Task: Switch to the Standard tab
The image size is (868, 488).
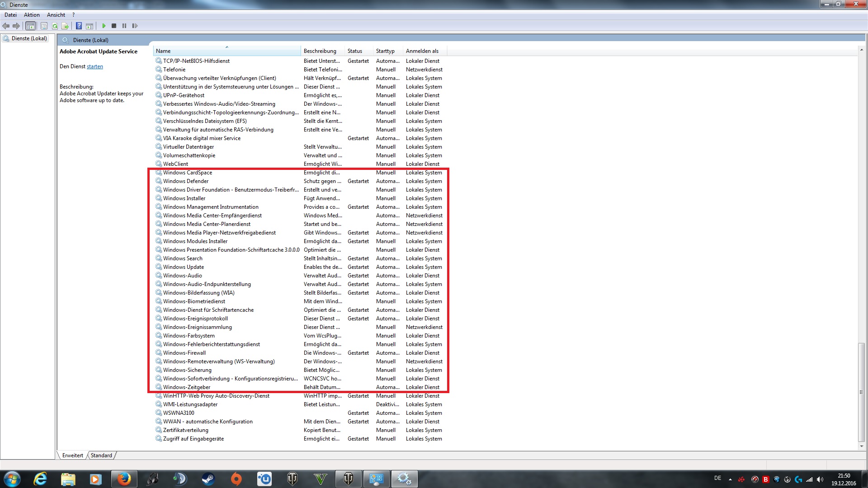Action: tap(101, 455)
